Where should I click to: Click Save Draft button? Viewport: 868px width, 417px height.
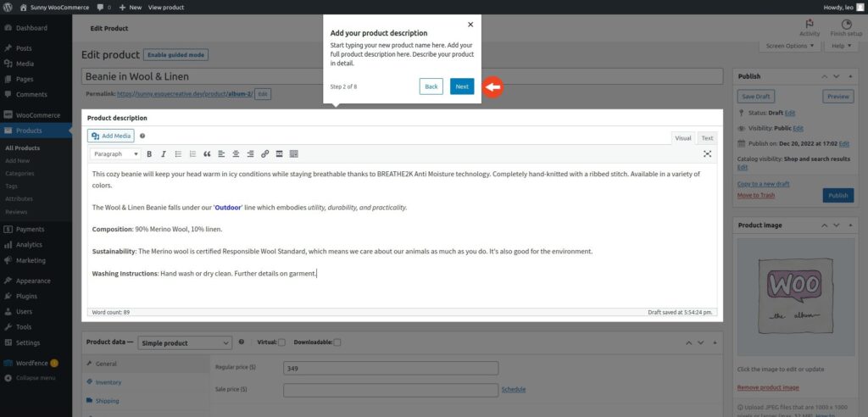click(755, 97)
